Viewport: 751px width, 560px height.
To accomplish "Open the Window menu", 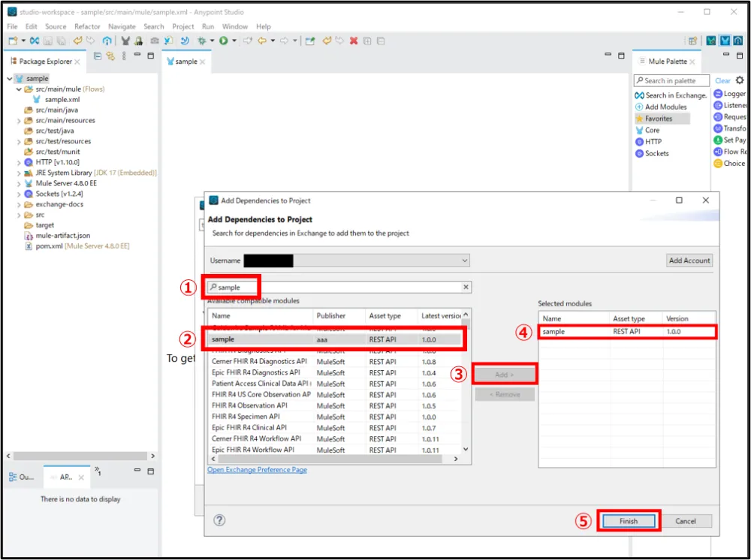I will point(234,26).
